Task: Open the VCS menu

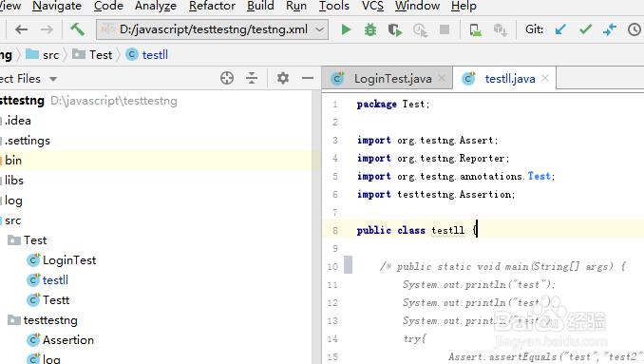Action: coord(372,6)
